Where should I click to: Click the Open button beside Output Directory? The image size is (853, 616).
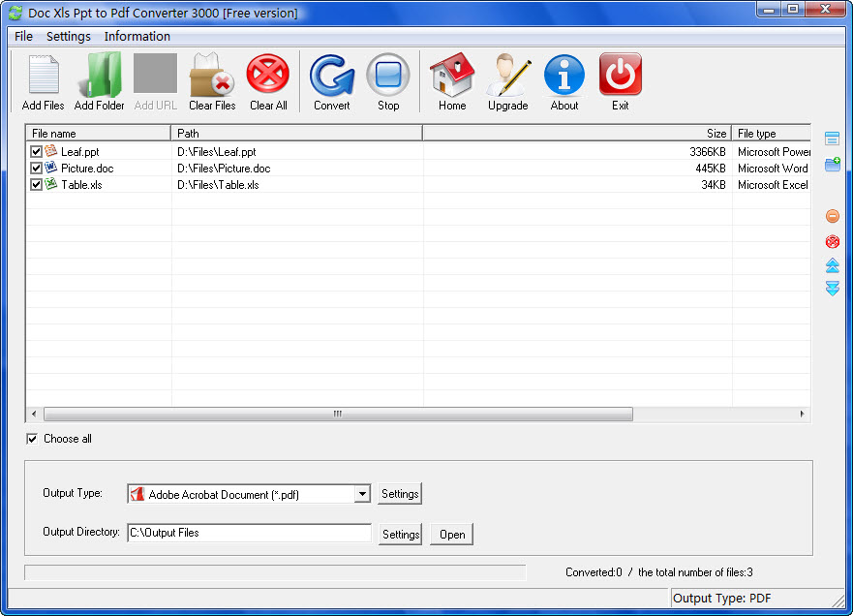coord(451,534)
